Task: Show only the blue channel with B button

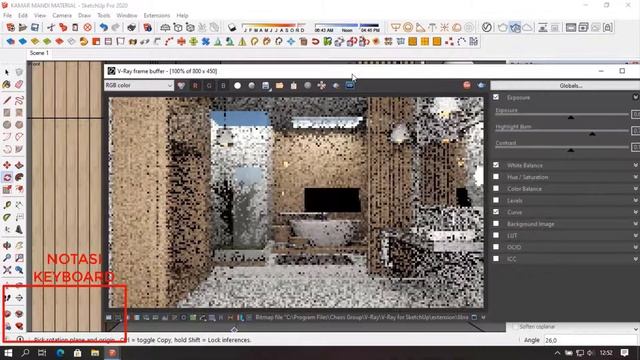Action: pos(223,86)
